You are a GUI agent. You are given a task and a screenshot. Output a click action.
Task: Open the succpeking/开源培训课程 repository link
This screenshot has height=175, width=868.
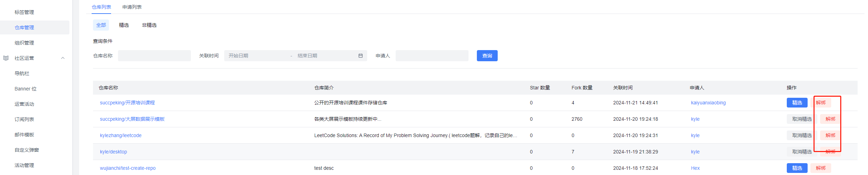(127, 103)
